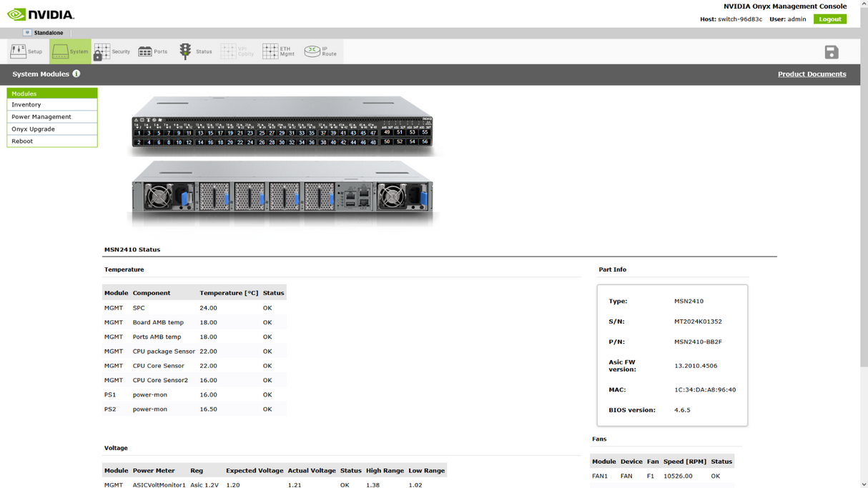Click the right power supply fan on rear image
Viewport: 868px width, 488px height.
tap(392, 196)
